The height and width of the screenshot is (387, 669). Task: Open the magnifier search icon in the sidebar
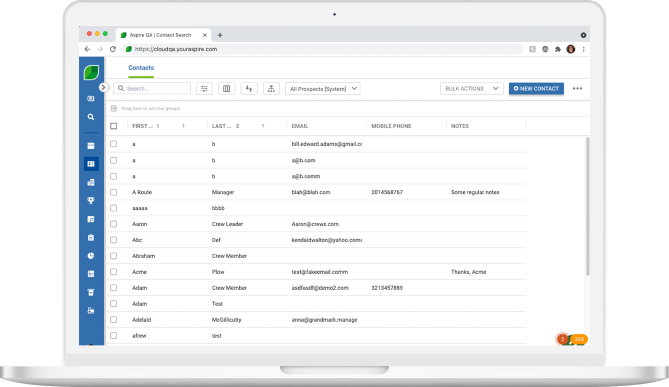91,117
